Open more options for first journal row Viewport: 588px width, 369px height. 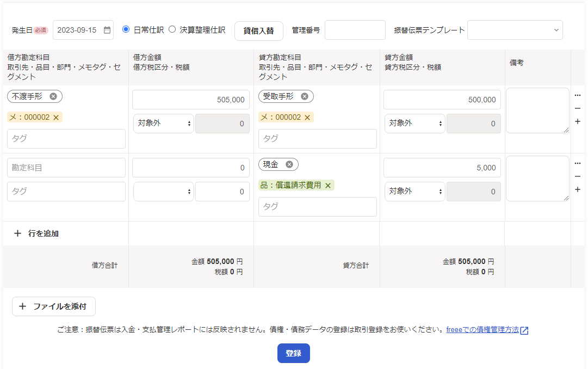tap(578, 95)
